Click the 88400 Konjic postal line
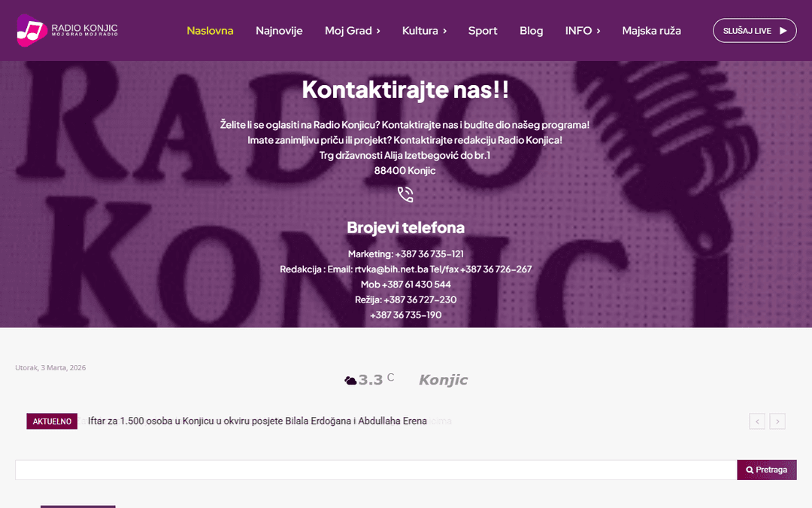Image resolution: width=812 pixels, height=508 pixels. click(405, 171)
